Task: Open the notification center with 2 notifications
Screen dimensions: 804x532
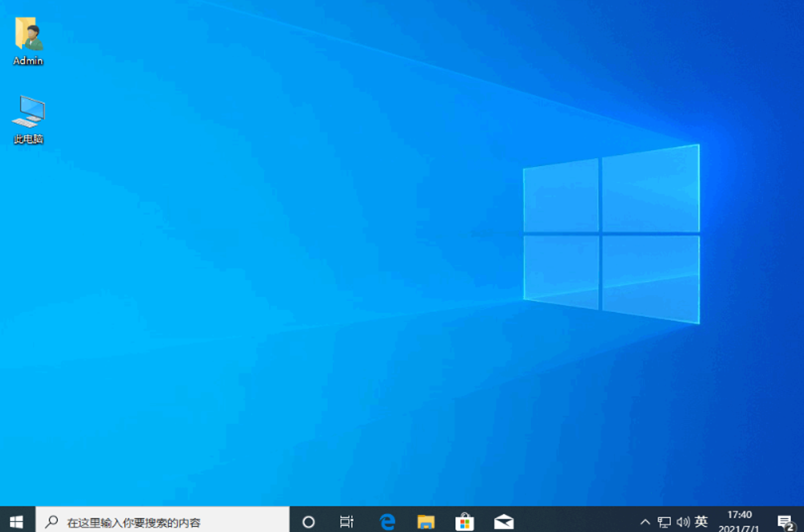Action: point(785,522)
